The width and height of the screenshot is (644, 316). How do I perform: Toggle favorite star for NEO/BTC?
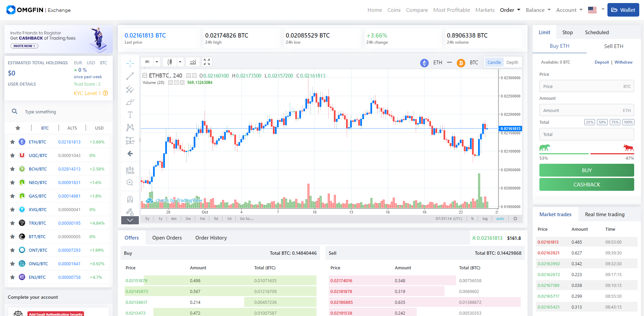click(x=13, y=182)
